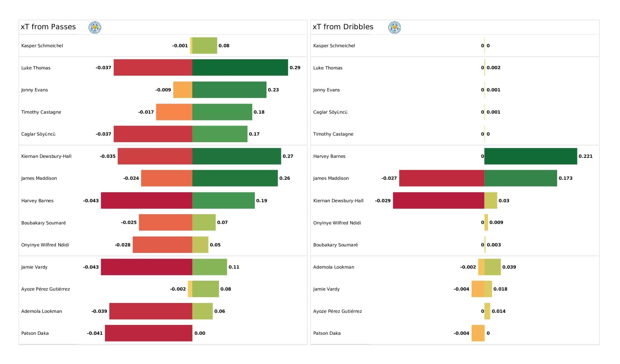
Task: Click Harvey Barnes's 0.221 green dribbles bar
Action: (x=530, y=156)
